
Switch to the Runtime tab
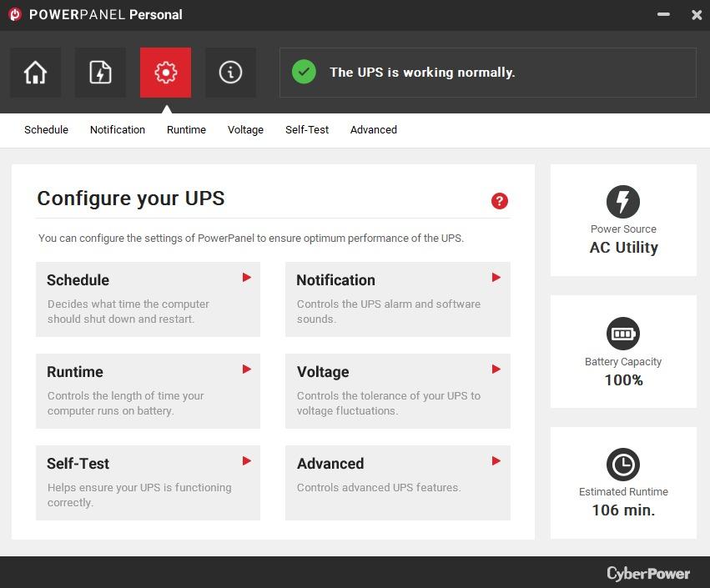(x=186, y=130)
